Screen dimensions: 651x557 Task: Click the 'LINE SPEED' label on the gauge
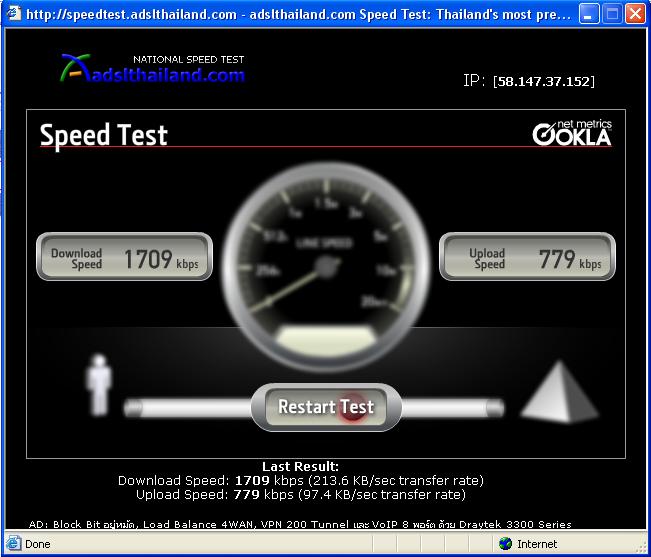coord(324,243)
